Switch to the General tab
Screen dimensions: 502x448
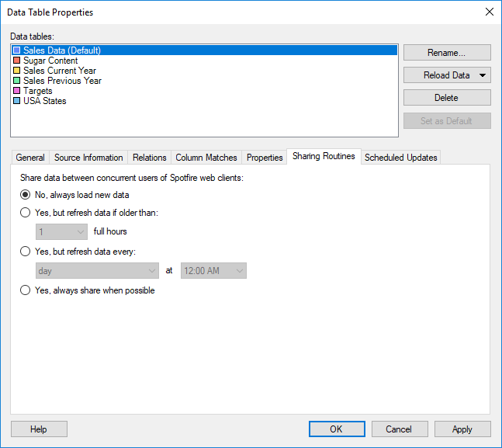tap(30, 158)
